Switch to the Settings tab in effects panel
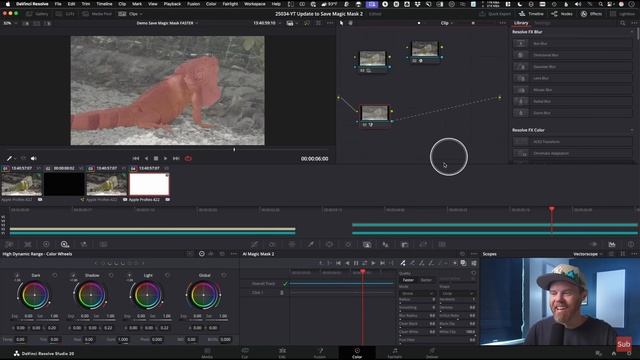640x360 pixels. [x=542, y=23]
